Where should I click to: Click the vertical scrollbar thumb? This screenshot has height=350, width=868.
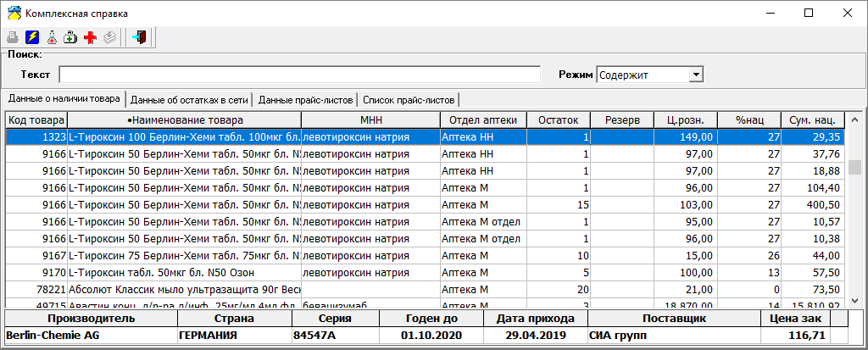854,167
